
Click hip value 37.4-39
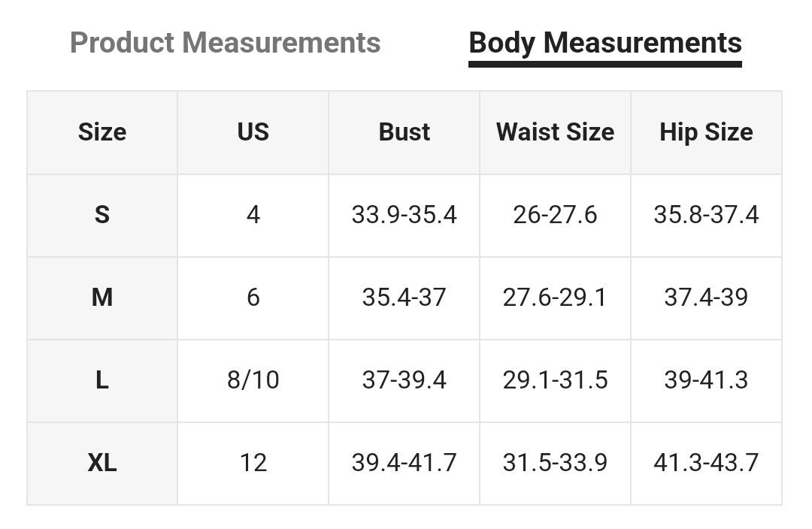706,298
